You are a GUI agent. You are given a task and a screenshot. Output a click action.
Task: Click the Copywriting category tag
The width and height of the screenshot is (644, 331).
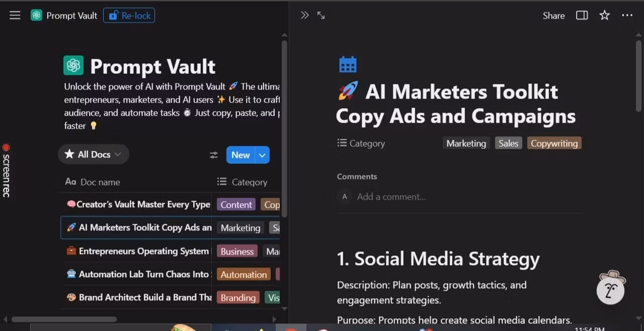[554, 143]
